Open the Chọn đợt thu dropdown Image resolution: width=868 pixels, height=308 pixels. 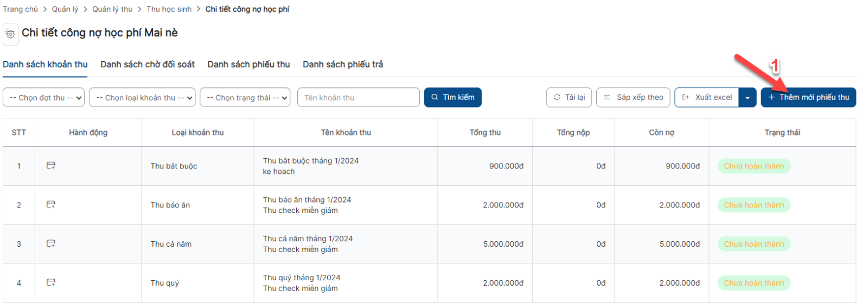pyautogui.click(x=44, y=98)
